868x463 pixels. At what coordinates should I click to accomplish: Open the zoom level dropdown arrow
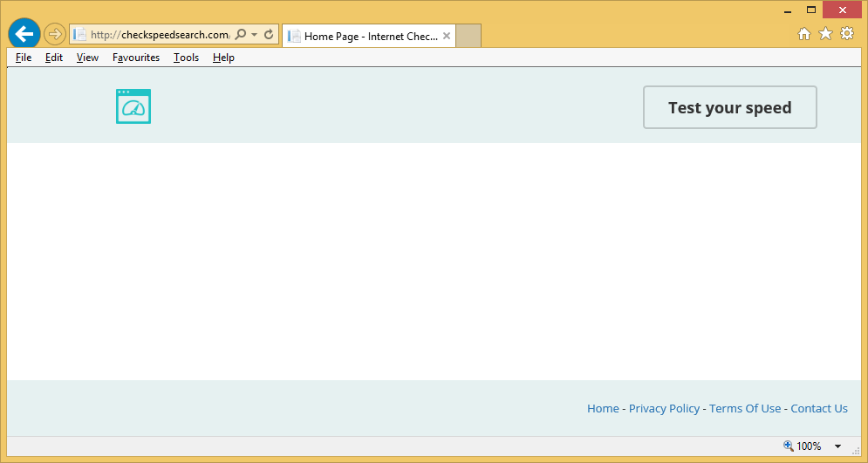click(x=837, y=446)
